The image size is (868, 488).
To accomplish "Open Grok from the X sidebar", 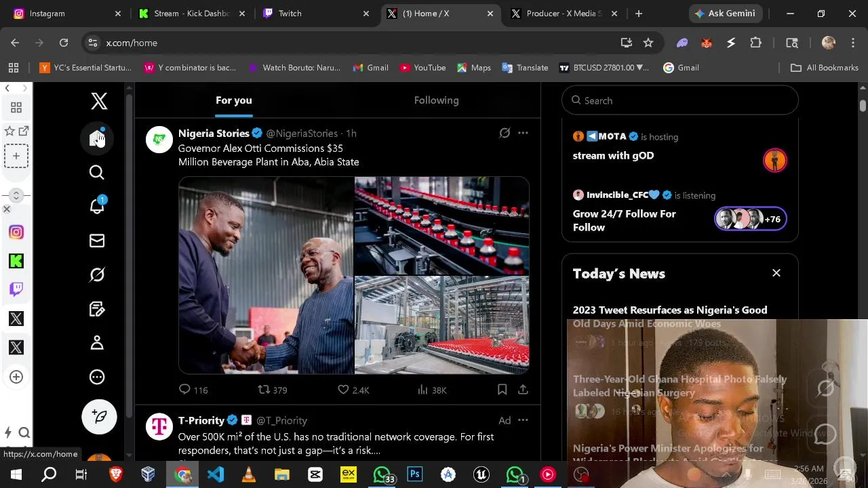I will (x=97, y=274).
